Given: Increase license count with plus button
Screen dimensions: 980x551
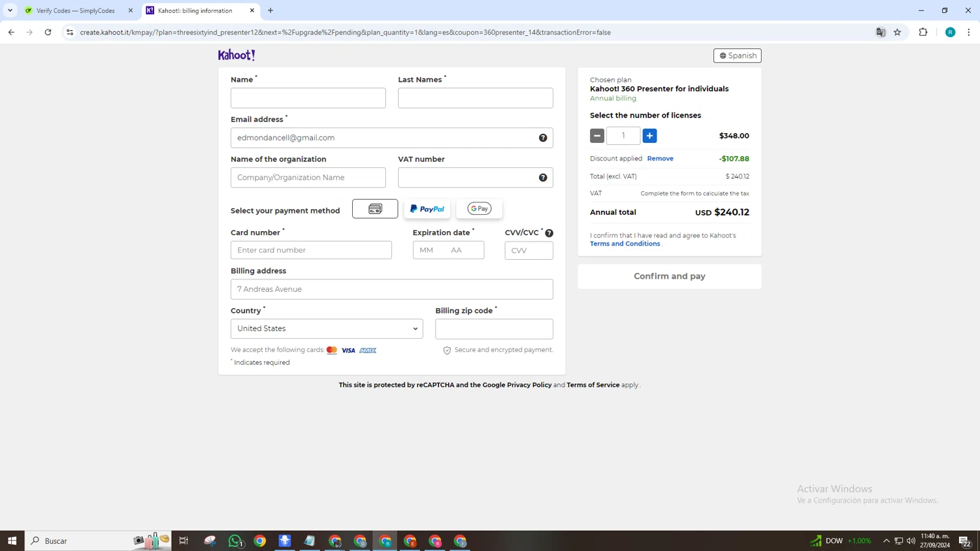Looking at the screenshot, I should pos(649,136).
